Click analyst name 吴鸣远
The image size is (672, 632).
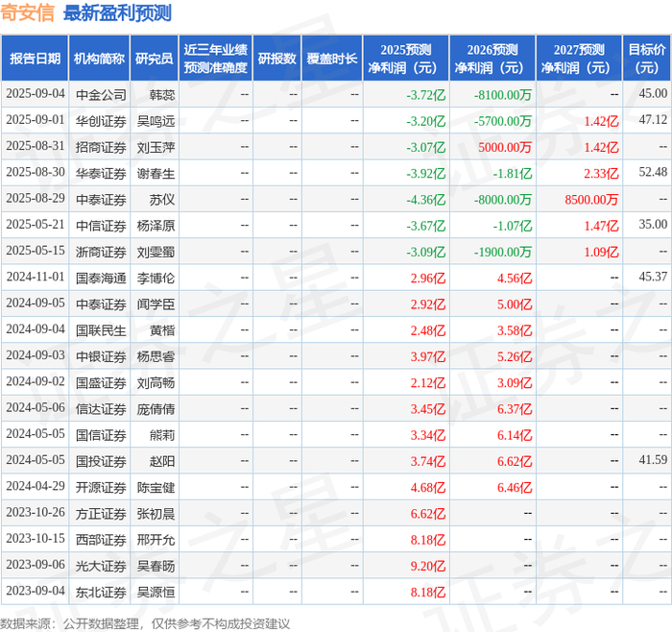pos(156,121)
